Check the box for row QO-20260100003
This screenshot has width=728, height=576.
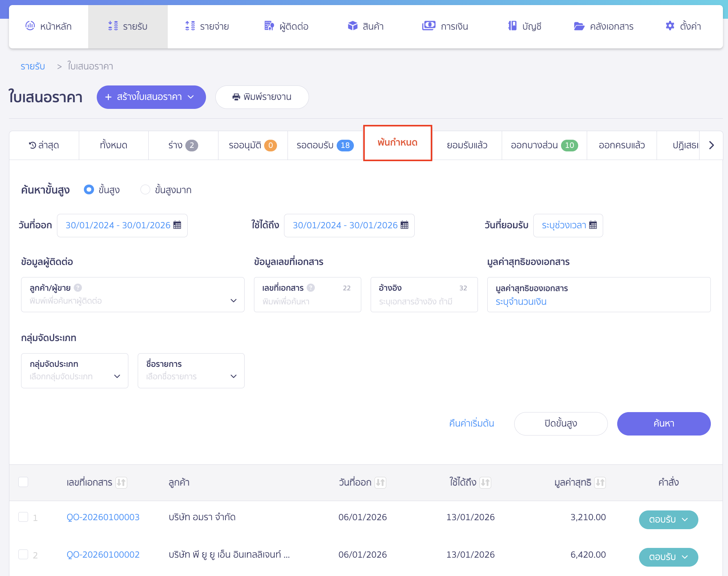coord(23,517)
